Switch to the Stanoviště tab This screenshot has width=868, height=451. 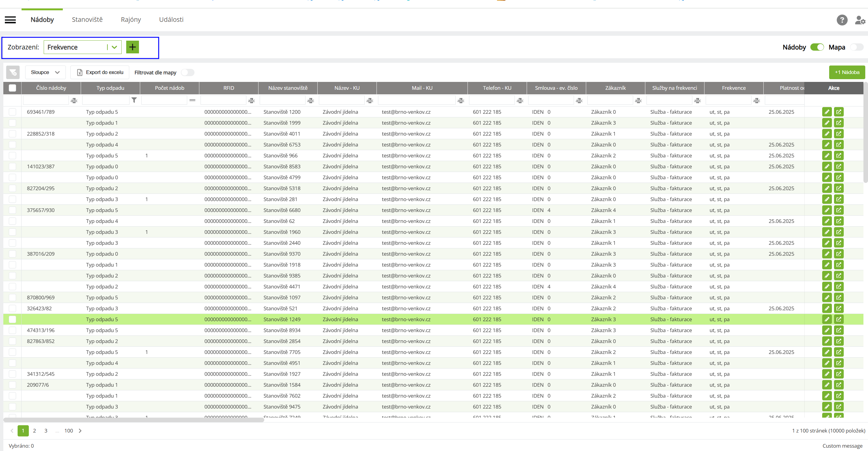click(87, 19)
